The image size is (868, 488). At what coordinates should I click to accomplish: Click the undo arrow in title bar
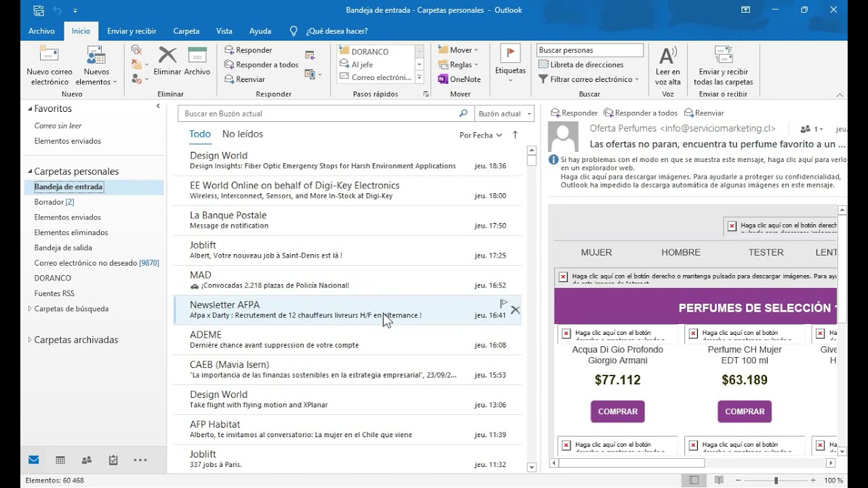(57, 10)
